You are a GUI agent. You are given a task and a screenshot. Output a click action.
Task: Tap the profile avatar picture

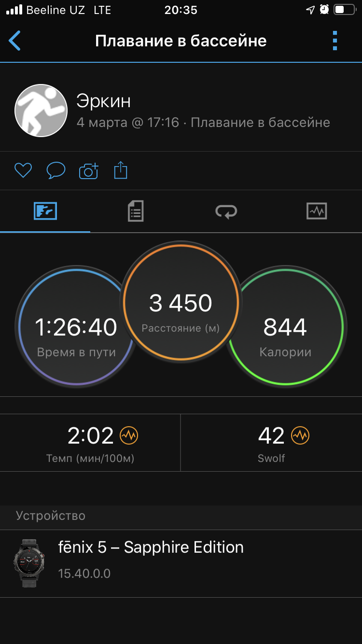point(41,111)
